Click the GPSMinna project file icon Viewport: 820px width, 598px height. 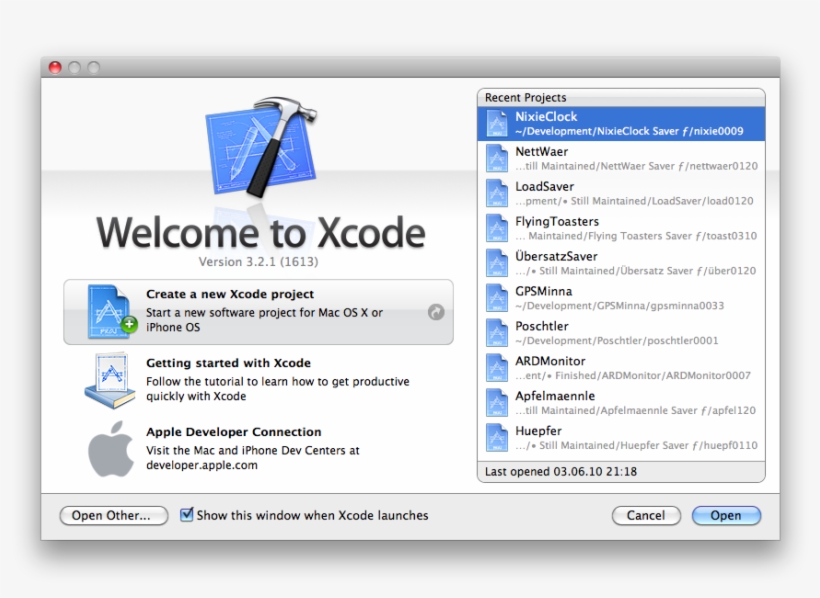pyautogui.click(x=496, y=298)
